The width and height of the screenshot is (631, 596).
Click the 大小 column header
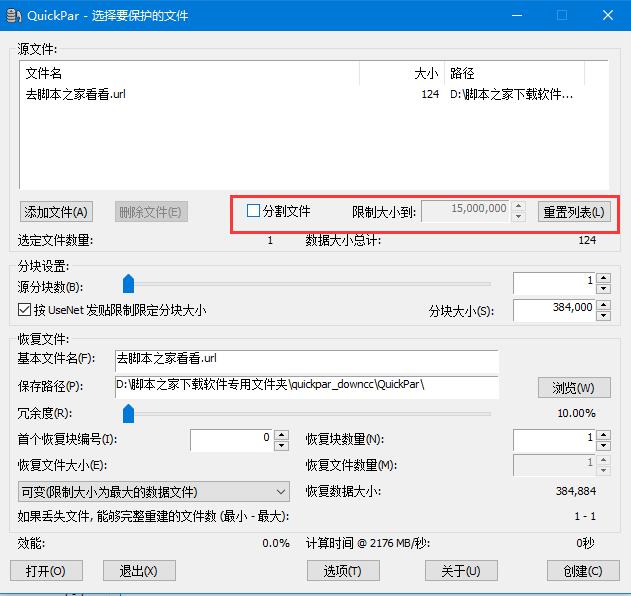click(x=402, y=73)
